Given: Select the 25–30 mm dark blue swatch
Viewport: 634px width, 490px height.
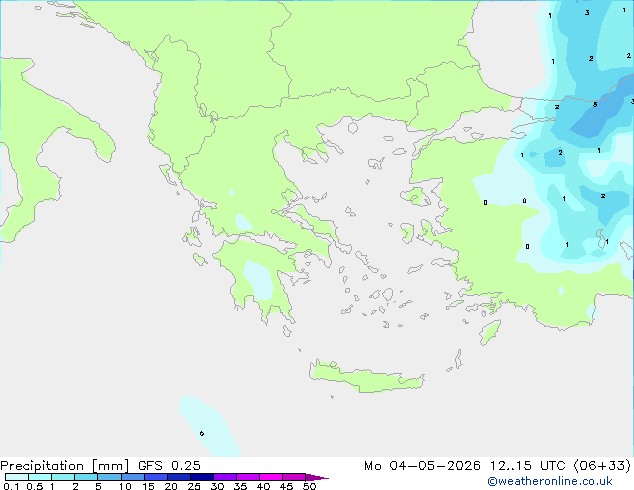Looking at the screenshot, I should pos(202,477).
